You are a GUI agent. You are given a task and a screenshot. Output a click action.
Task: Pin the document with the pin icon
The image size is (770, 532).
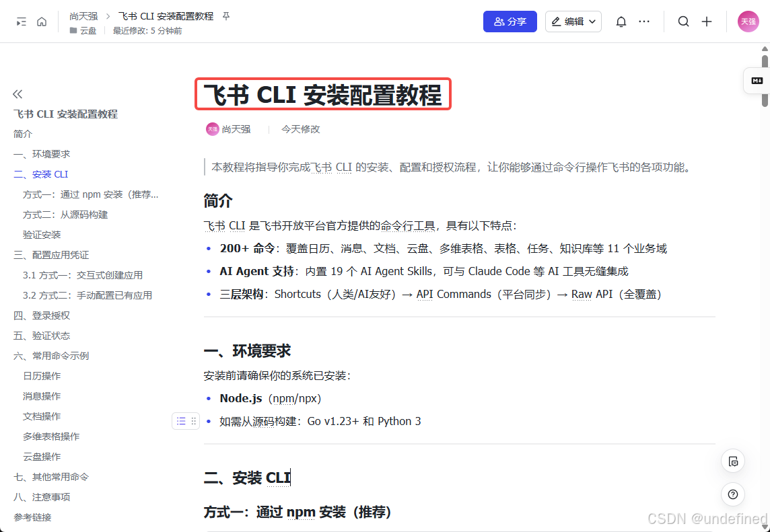226,16
